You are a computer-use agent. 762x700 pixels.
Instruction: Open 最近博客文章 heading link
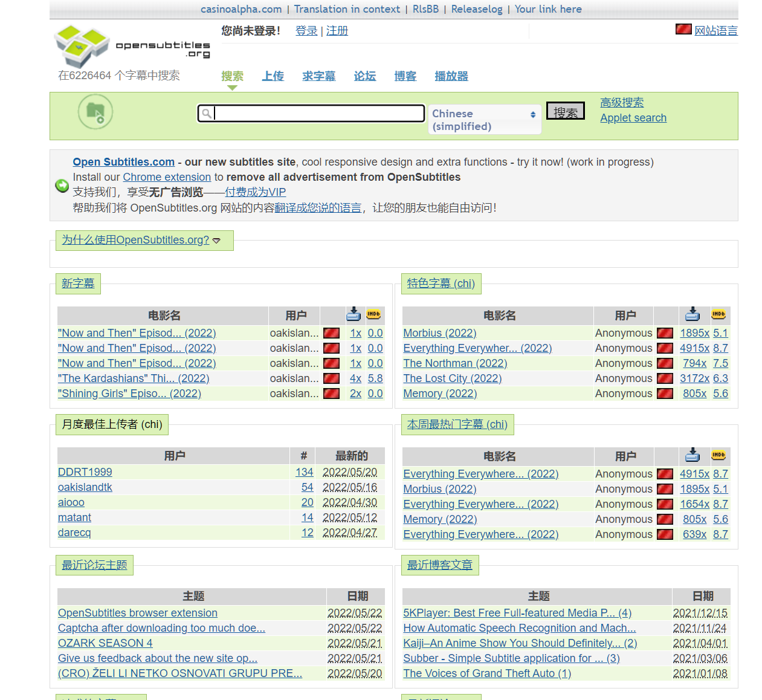[x=440, y=565]
